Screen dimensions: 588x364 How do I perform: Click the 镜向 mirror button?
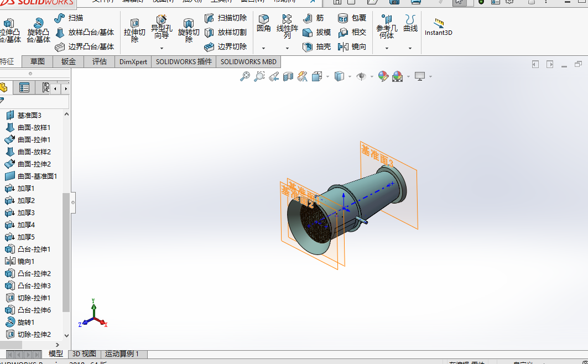(x=352, y=47)
